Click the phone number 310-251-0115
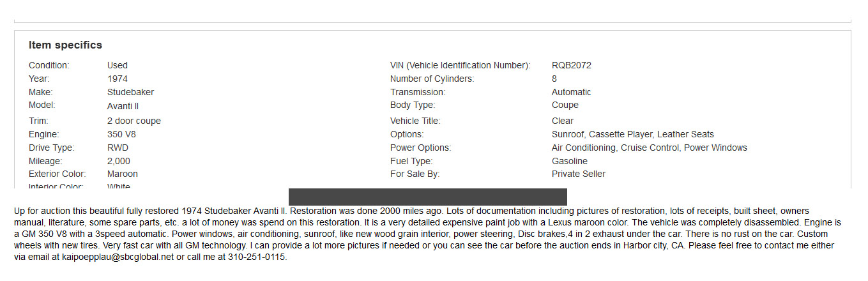868x281 pixels. [257, 257]
